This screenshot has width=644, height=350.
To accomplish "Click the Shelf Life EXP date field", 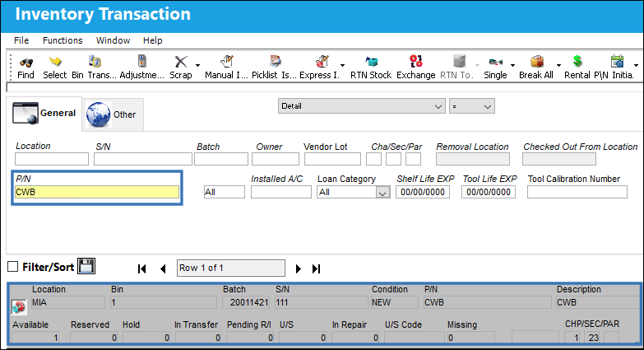I will [423, 192].
